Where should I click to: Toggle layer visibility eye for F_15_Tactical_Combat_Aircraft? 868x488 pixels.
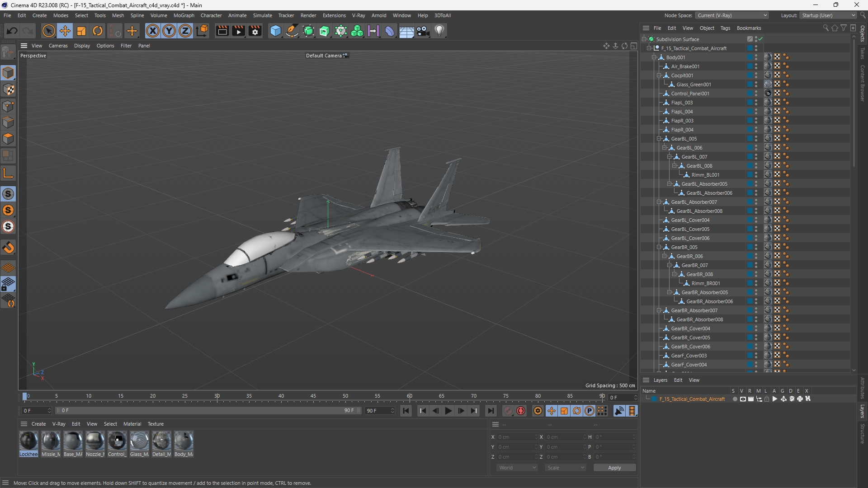point(743,399)
